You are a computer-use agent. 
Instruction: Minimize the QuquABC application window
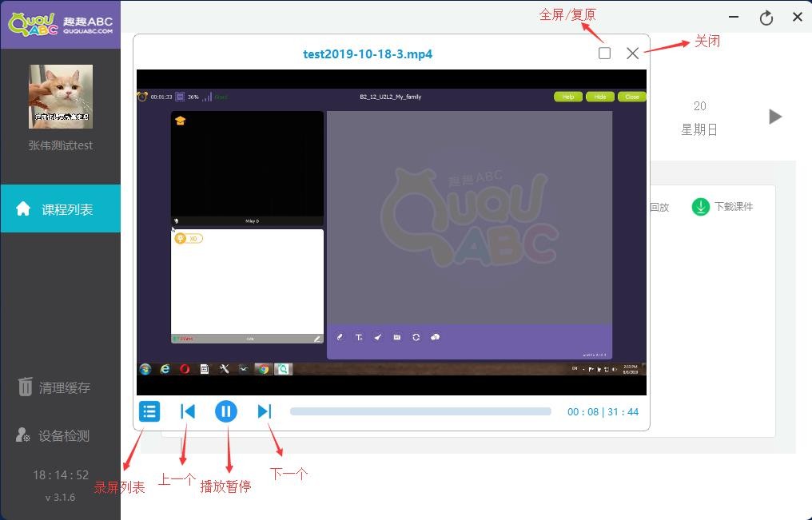pyautogui.click(x=734, y=18)
